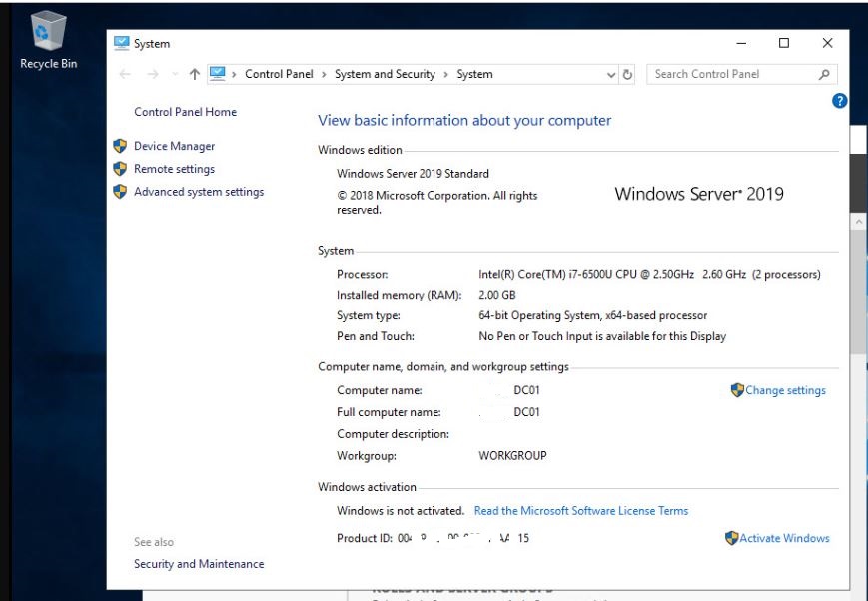
Task: Go up one level with up arrow
Action: [195, 74]
